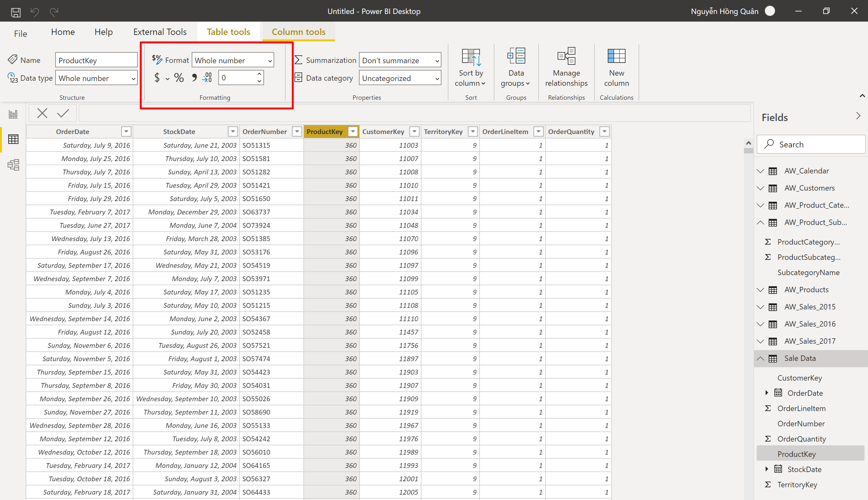
Task: Collapse the Fields pane chevron
Action: pyautogui.click(x=858, y=116)
